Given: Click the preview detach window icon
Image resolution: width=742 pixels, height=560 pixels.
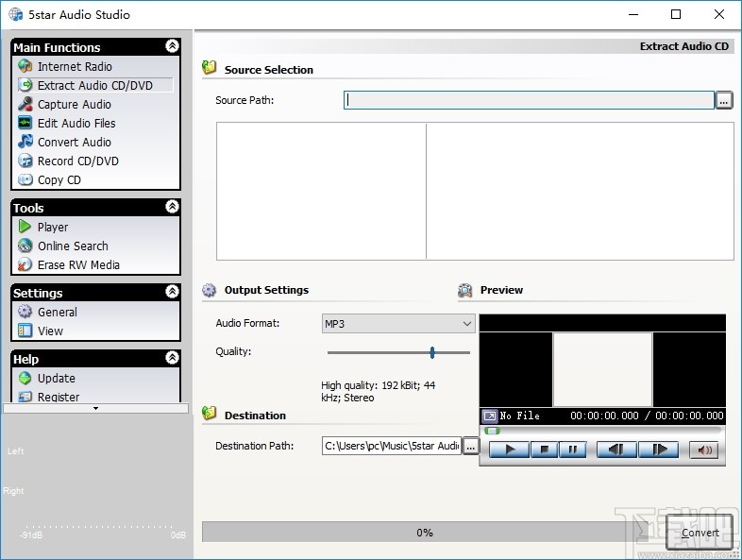Looking at the screenshot, I should (490, 416).
